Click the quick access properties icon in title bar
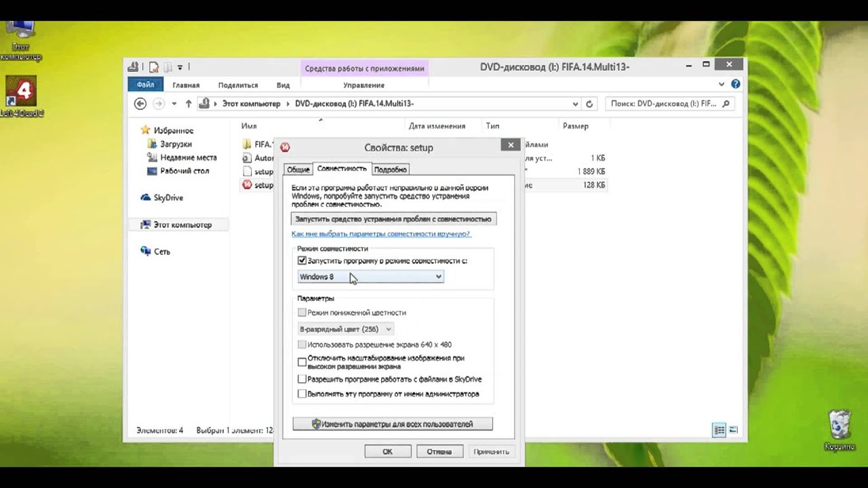This screenshot has height=488, width=868. point(154,66)
